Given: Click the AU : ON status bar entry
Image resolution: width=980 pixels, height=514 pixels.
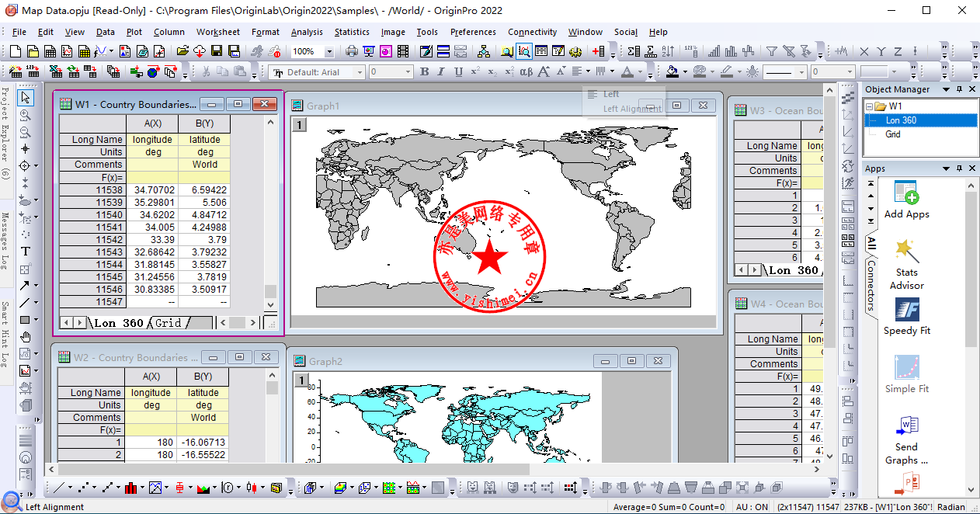Looking at the screenshot, I should [752, 507].
